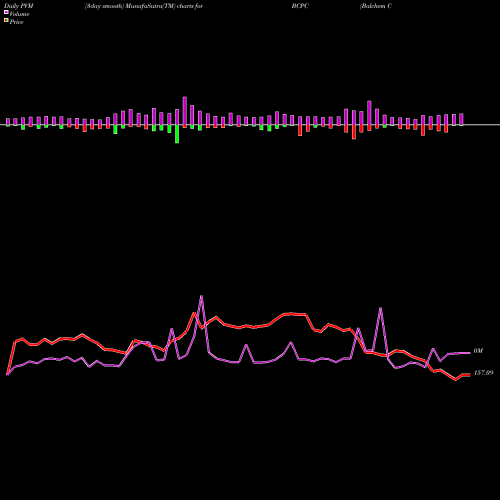Image resolution: width=500 pixels, height=500 pixels.
Task: Click the Balchem company name text
Action: click(376, 6)
